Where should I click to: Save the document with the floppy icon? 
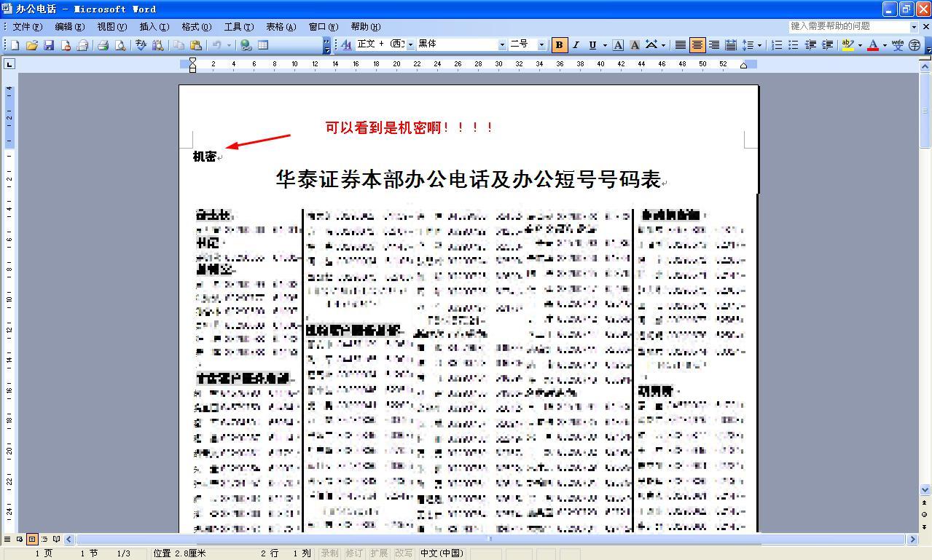coord(49,45)
